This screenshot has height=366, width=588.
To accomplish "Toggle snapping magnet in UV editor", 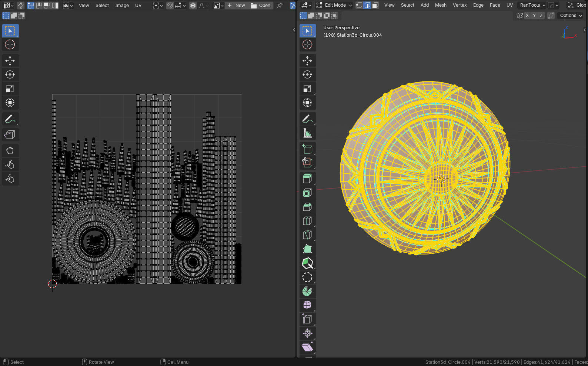I will [170, 6].
